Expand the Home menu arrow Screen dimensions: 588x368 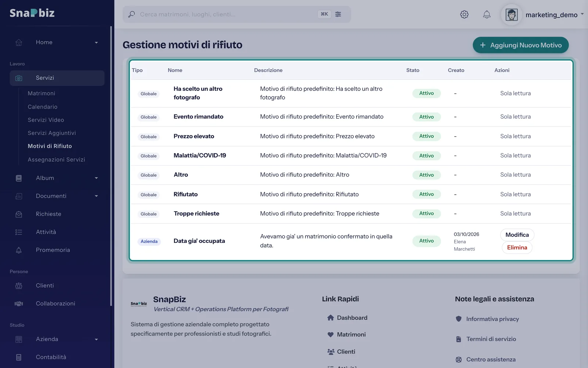coord(96,43)
